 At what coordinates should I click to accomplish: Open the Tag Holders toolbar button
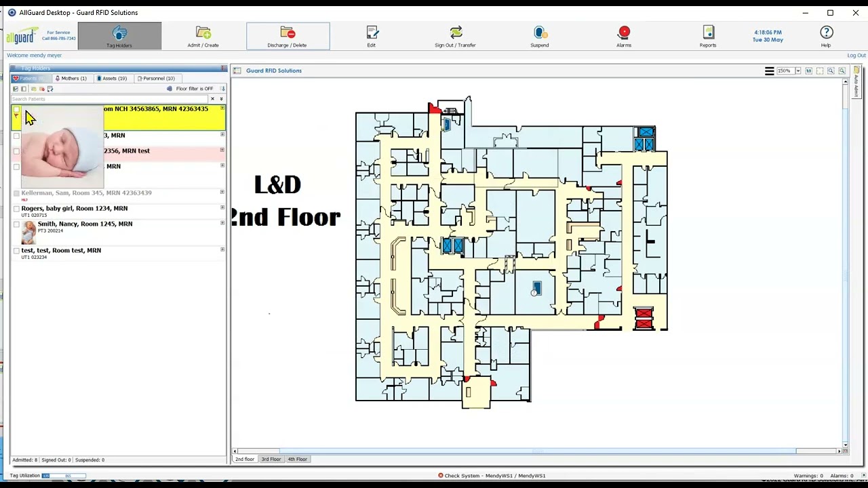(x=119, y=36)
